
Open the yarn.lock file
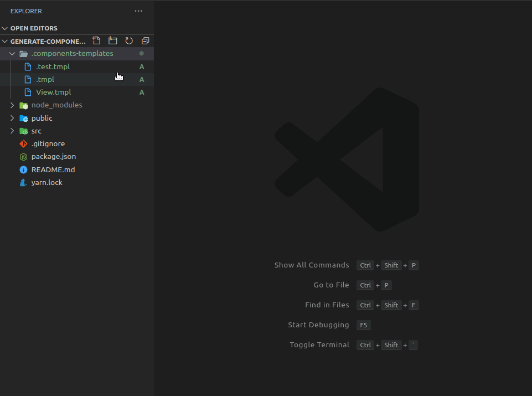pos(47,183)
